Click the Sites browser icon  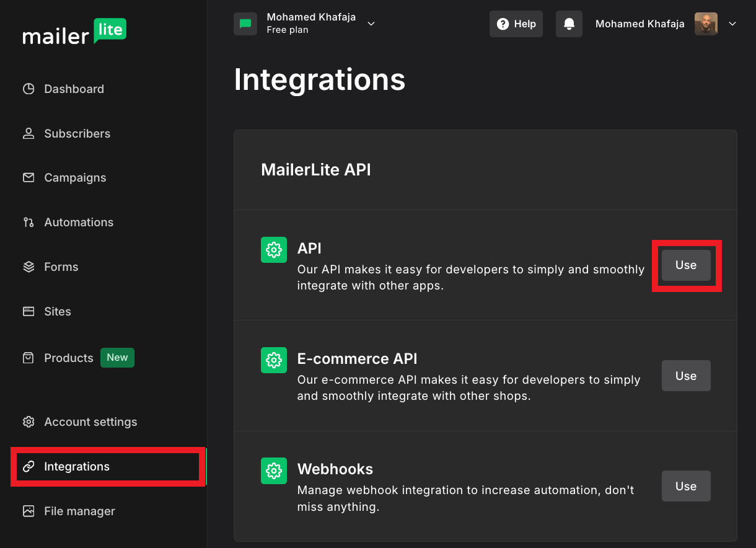click(29, 311)
